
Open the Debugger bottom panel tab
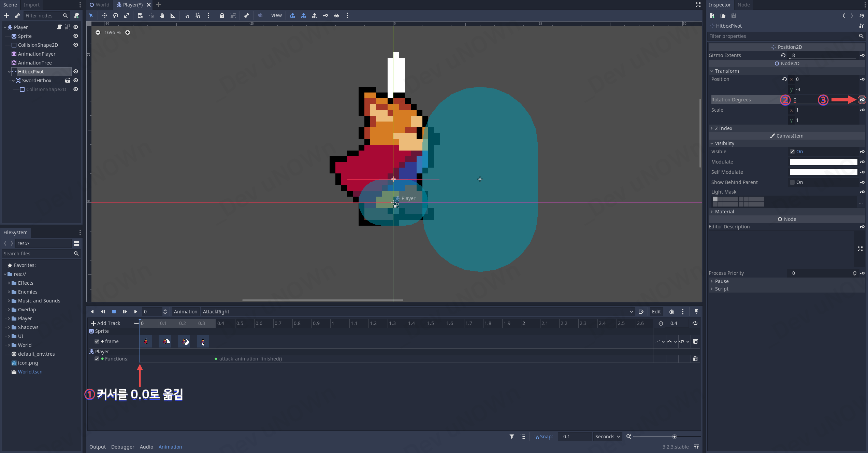tap(122, 447)
